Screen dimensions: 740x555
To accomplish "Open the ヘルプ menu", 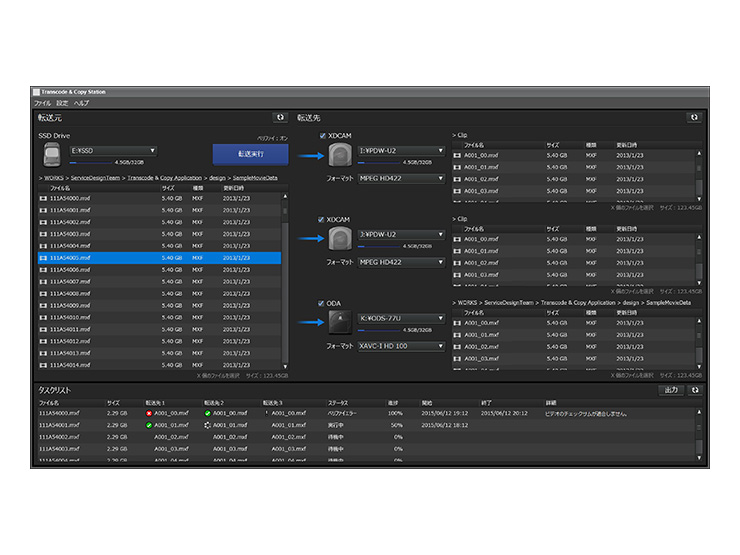I will click(81, 103).
